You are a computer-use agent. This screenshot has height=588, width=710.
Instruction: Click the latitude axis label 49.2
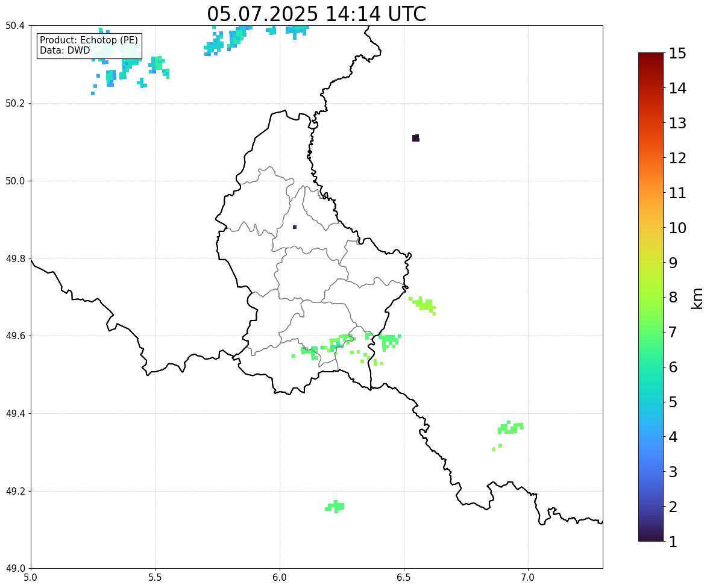[15, 491]
